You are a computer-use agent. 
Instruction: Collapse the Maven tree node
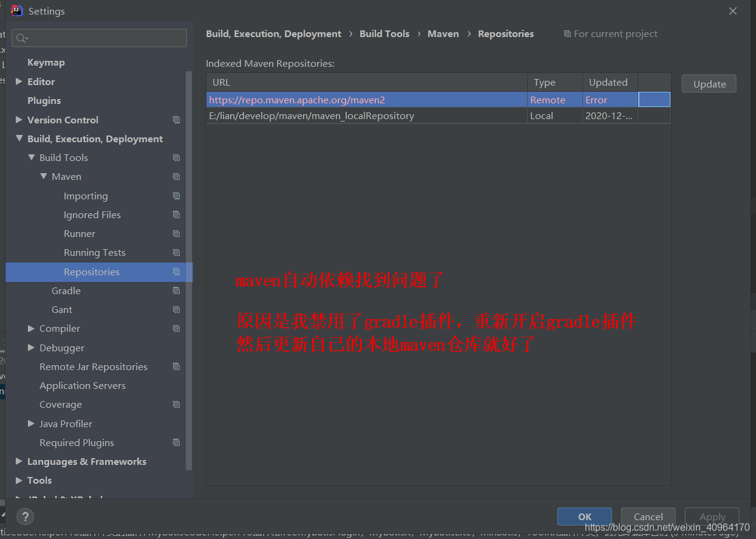point(43,176)
